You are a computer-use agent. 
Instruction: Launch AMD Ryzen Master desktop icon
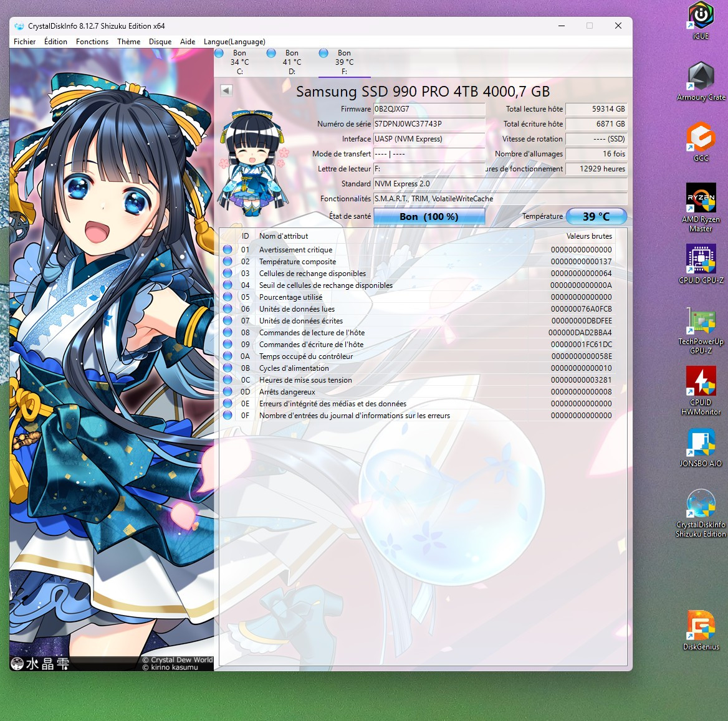point(701,208)
